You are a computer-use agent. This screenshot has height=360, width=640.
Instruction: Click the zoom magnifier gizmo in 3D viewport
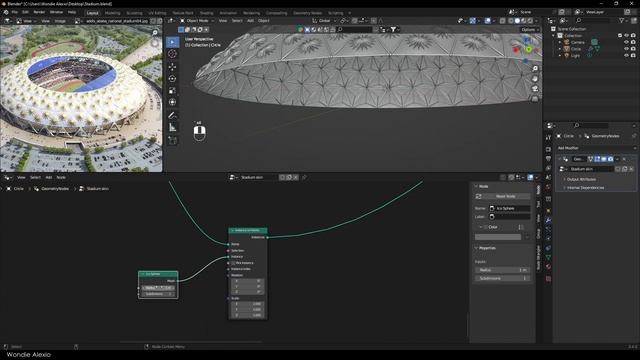pos(535,69)
